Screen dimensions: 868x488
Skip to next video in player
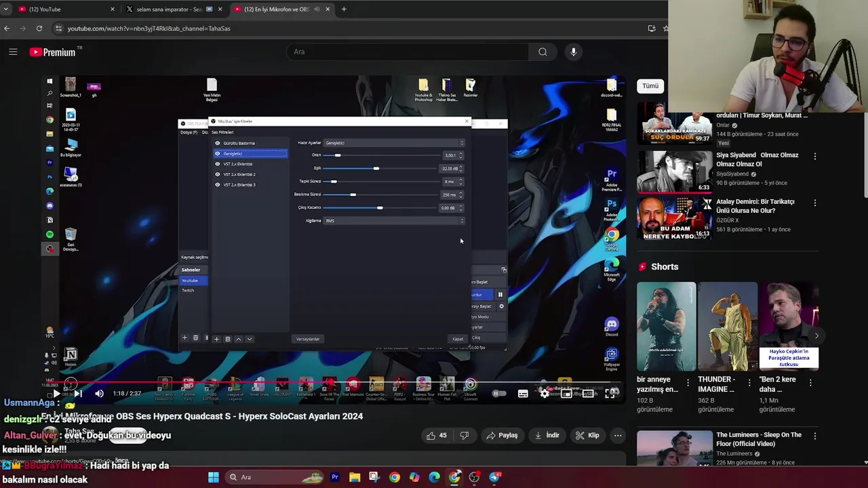pos(78,394)
